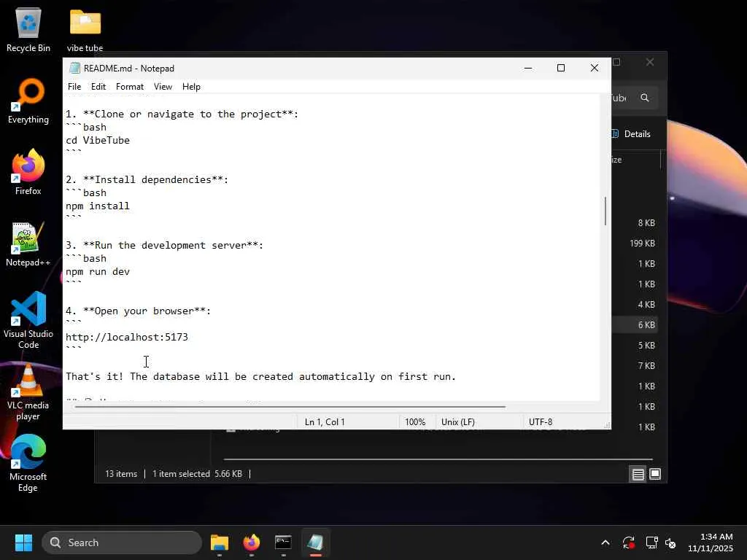Click the '**Open your browser**' line
Screen dimensions: 747x560
coord(138,311)
